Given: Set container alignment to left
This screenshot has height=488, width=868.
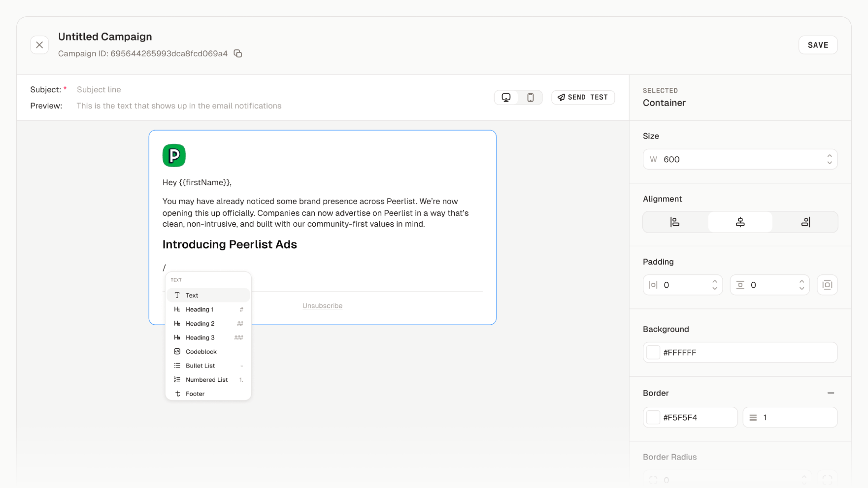Looking at the screenshot, I should [x=674, y=222].
